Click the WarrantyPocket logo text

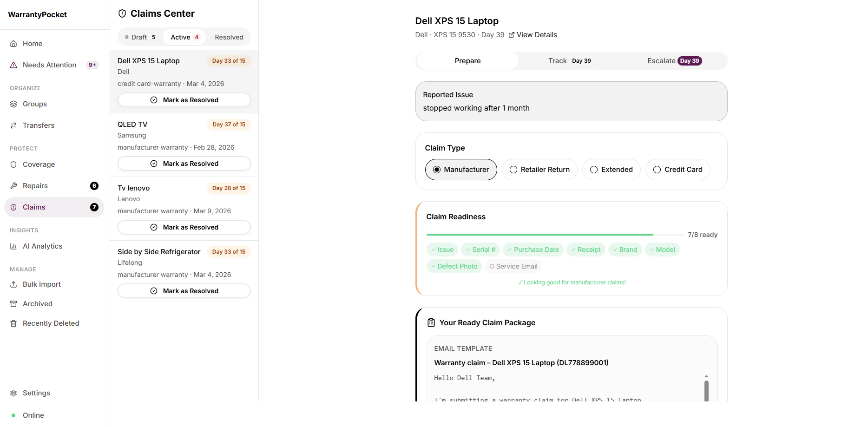[38, 14]
